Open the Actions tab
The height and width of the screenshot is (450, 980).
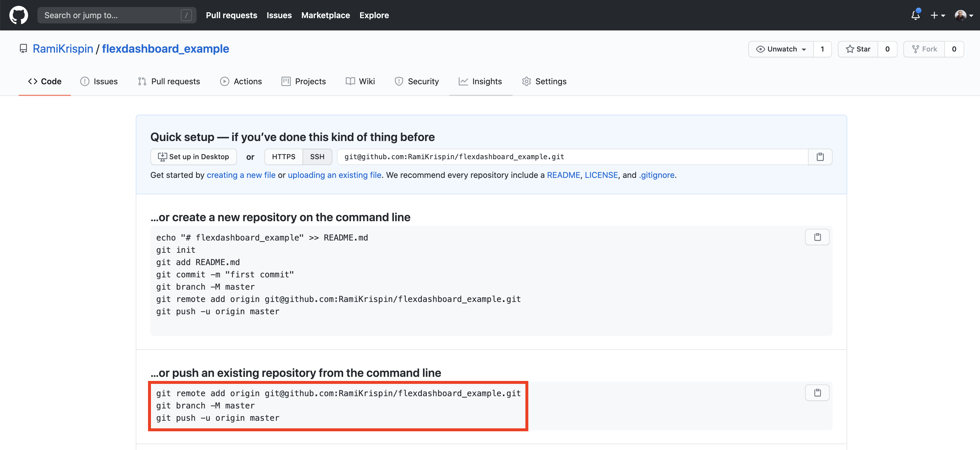tap(241, 81)
